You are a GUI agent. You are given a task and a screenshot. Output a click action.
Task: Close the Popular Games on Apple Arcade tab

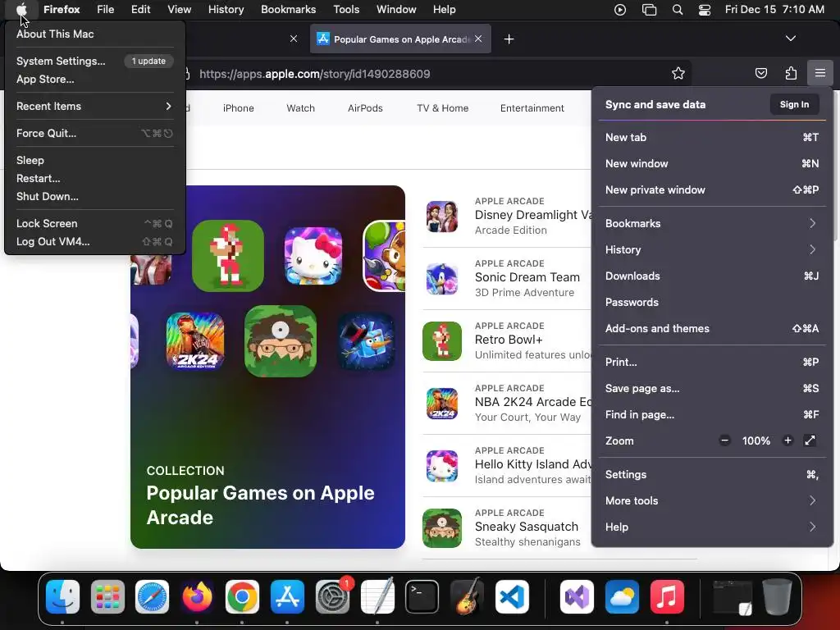[478, 39]
